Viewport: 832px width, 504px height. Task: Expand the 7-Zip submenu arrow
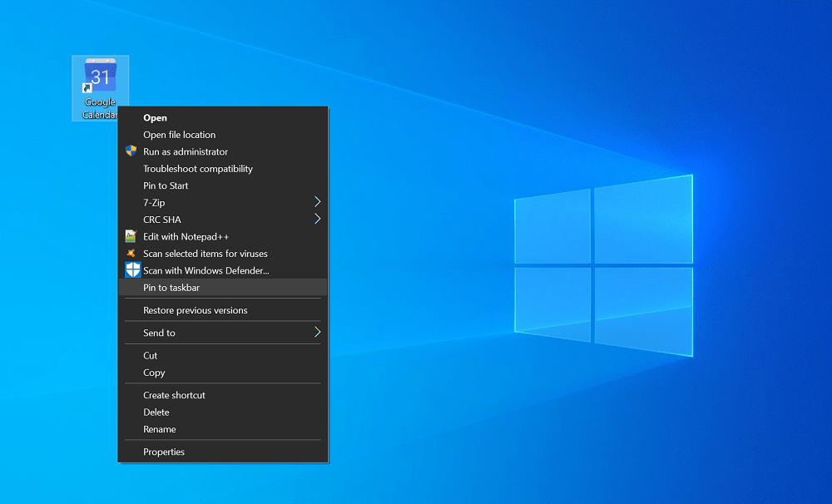(317, 201)
